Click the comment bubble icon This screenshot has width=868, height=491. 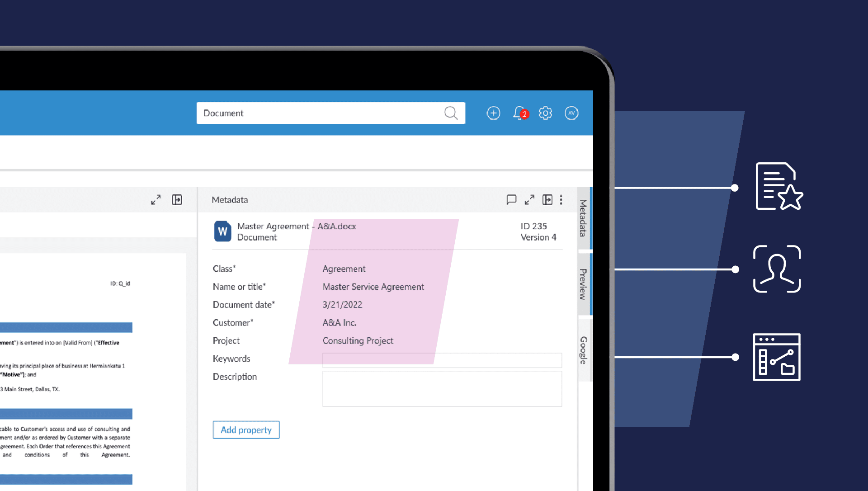tap(510, 199)
